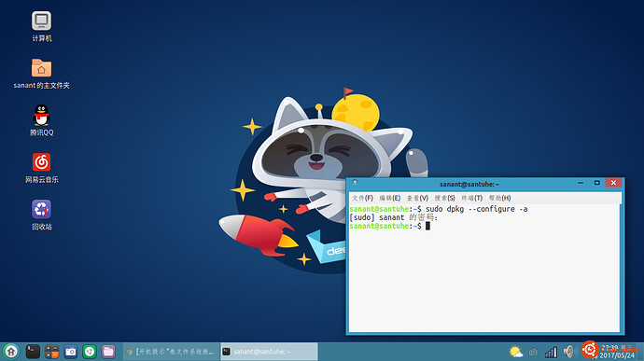The image size is (644, 361).
Task: Open the weather indicator in the tray
Action: click(516, 352)
